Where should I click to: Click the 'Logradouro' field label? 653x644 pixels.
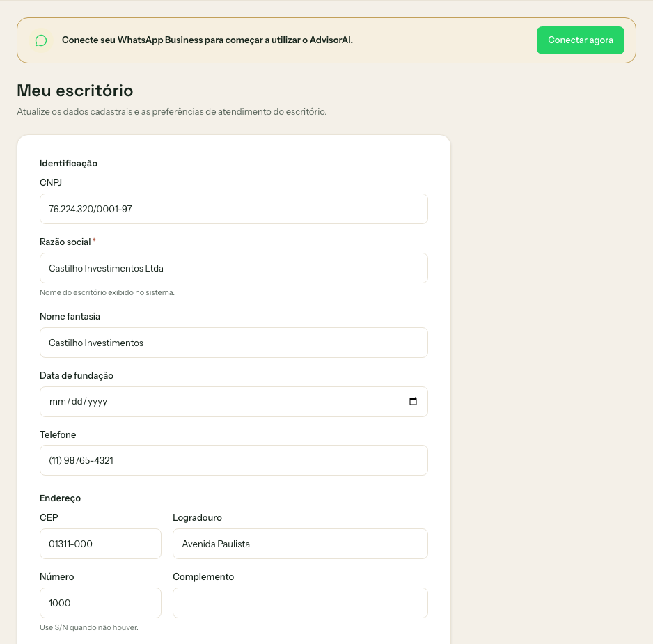click(x=198, y=518)
